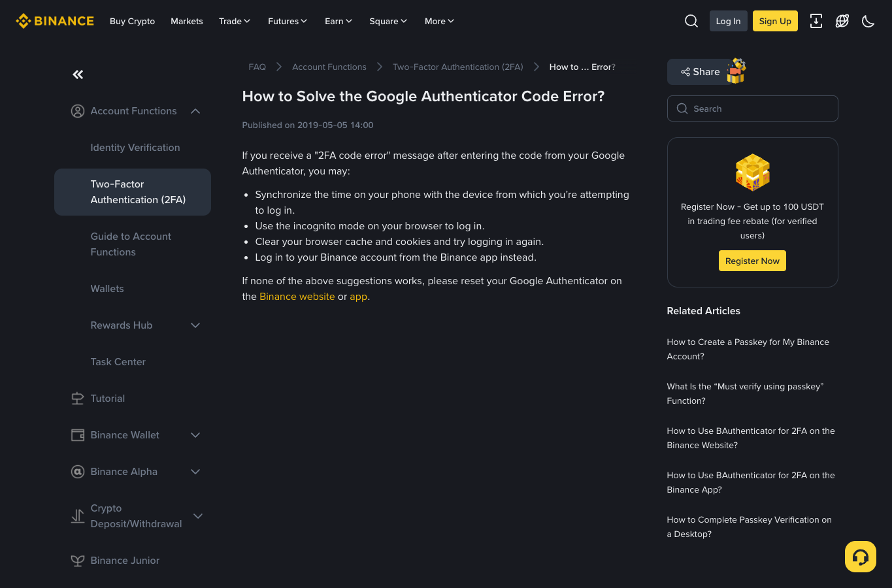Follow the app link in the article
Viewport: 892px width, 588px height.
click(358, 297)
